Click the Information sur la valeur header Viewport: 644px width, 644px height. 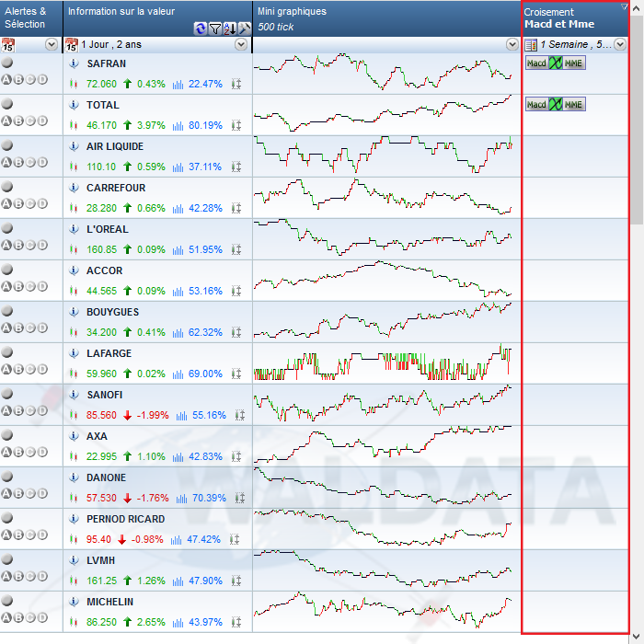[x=157, y=18]
